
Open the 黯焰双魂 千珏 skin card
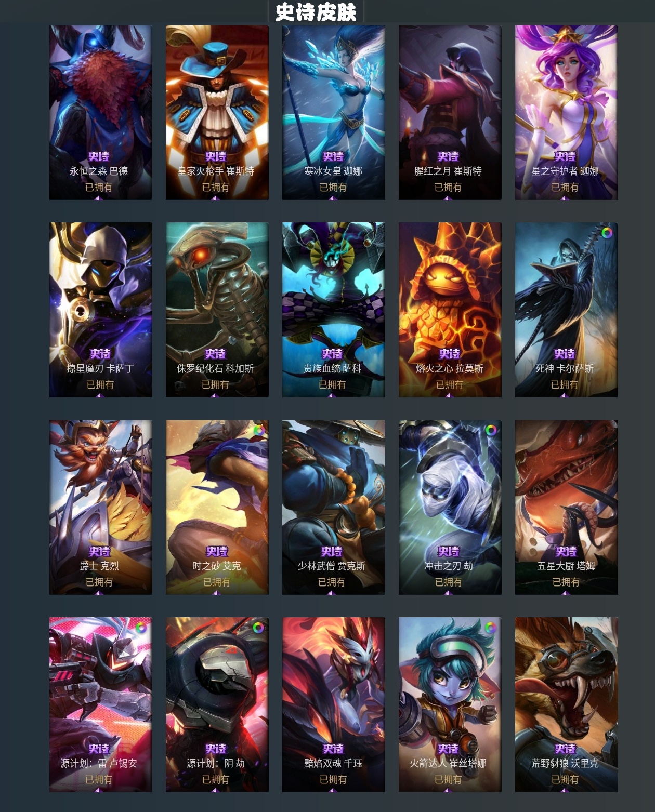[334, 704]
